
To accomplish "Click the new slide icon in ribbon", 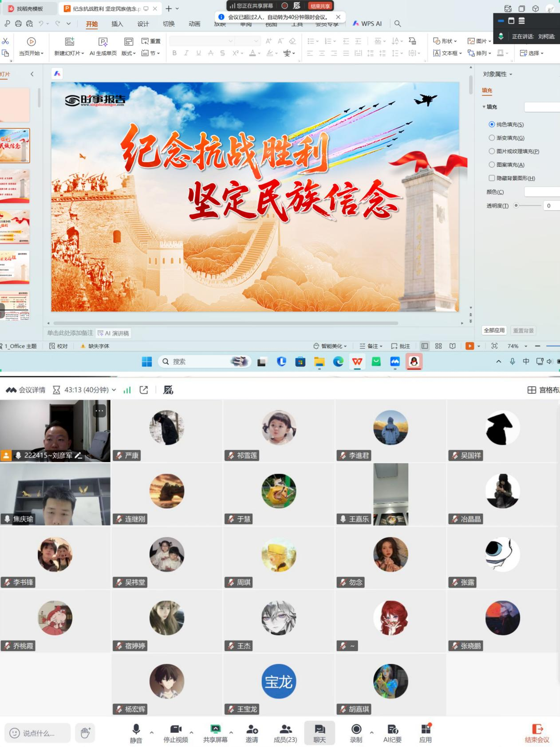I will click(x=70, y=41).
